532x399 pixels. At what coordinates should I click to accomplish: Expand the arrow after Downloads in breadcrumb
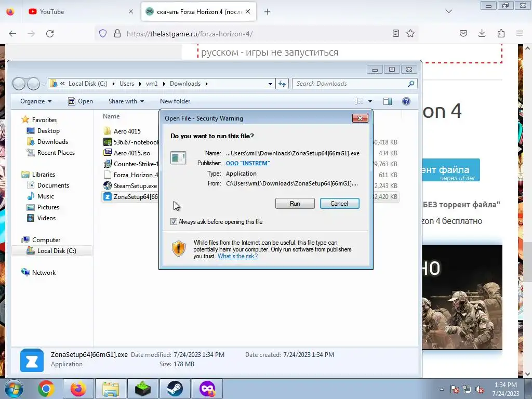206,84
